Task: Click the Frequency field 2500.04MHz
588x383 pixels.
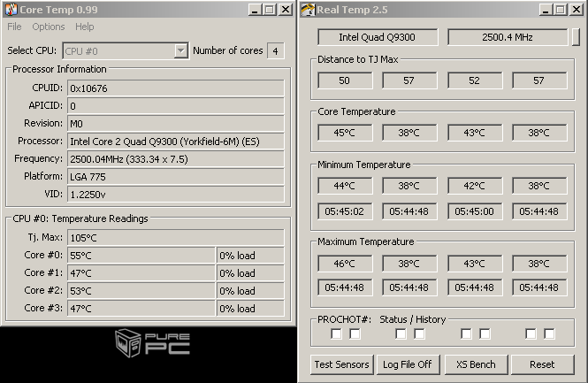Action: pyautogui.click(x=175, y=159)
